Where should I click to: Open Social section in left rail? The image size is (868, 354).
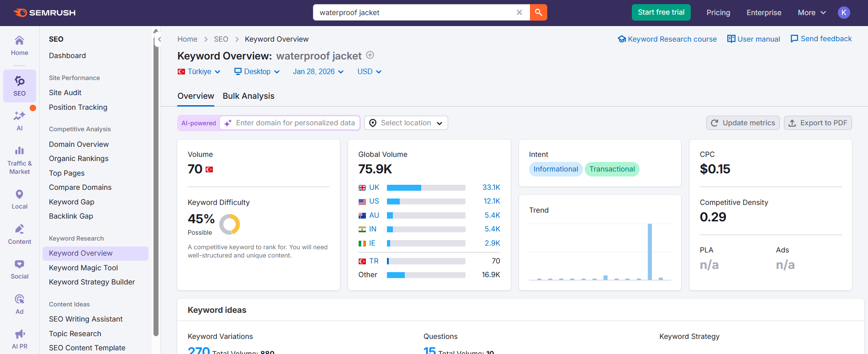(20, 269)
